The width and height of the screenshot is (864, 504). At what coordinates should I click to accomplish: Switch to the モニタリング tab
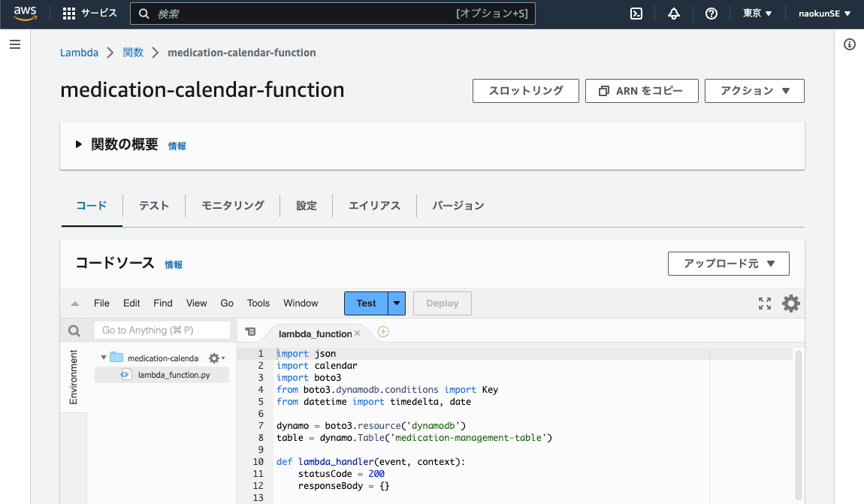tap(233, 206)
